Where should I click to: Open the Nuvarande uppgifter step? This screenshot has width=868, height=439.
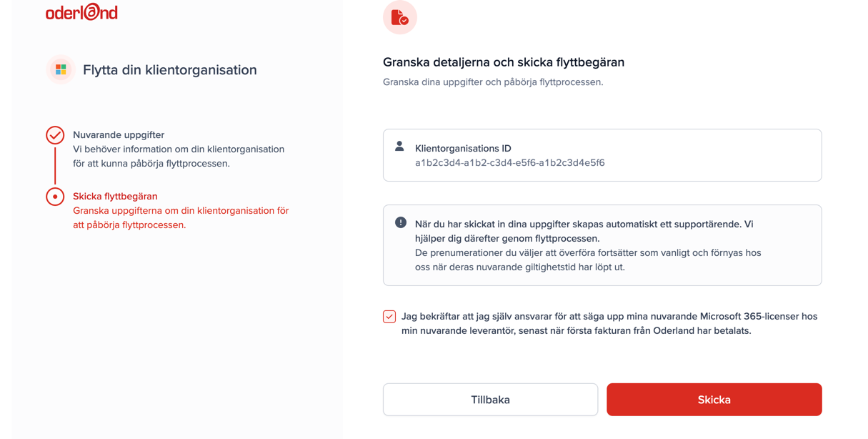(119, 135)
